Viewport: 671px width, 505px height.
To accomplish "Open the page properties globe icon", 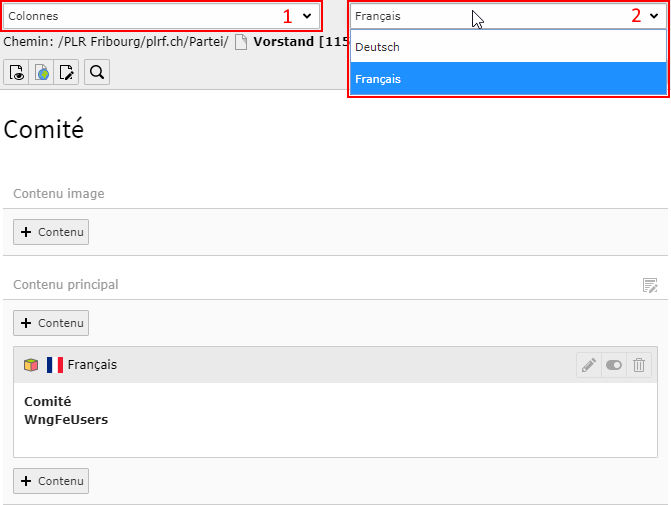I will click(42, 72).
